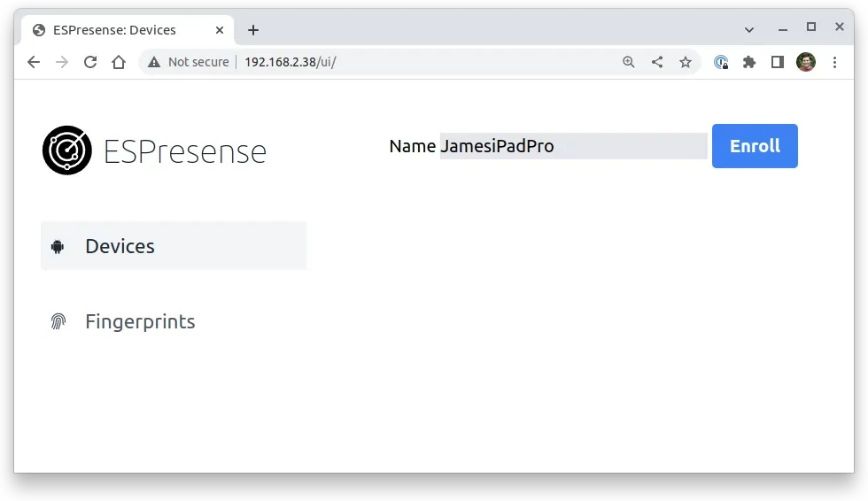
Task: Toggle the browser side panel icon
Action: [778, 62]
